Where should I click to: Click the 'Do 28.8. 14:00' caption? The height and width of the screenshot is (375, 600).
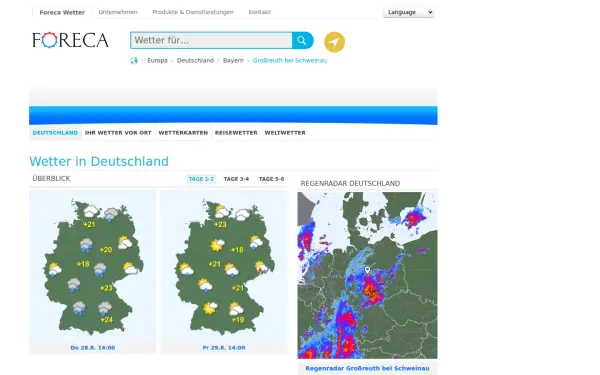(x=93, y=348)
